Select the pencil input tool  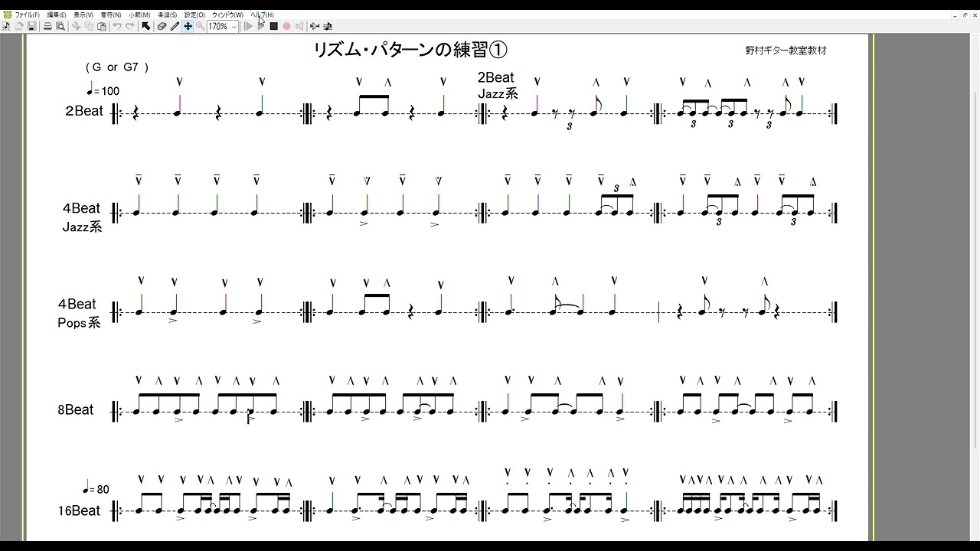175,26
